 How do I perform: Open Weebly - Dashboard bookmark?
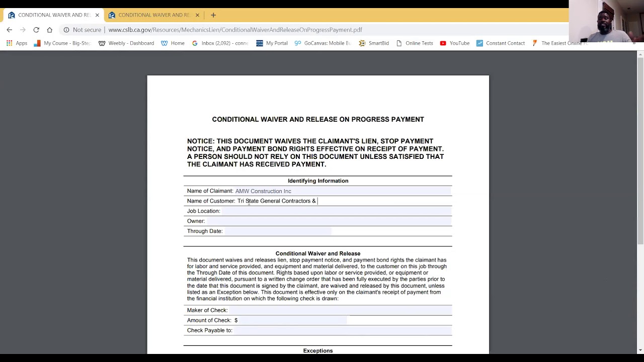pos(126,43)
